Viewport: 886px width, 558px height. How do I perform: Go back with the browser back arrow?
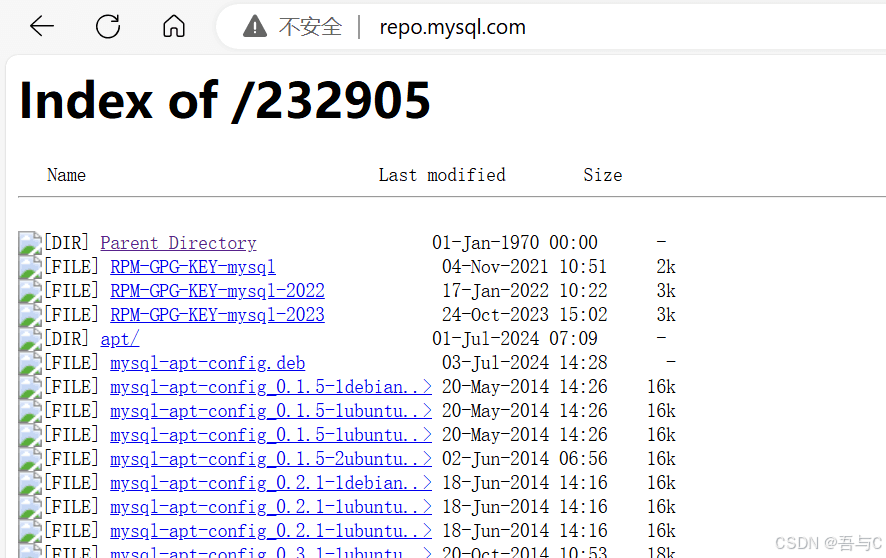(x=42, y=26)
